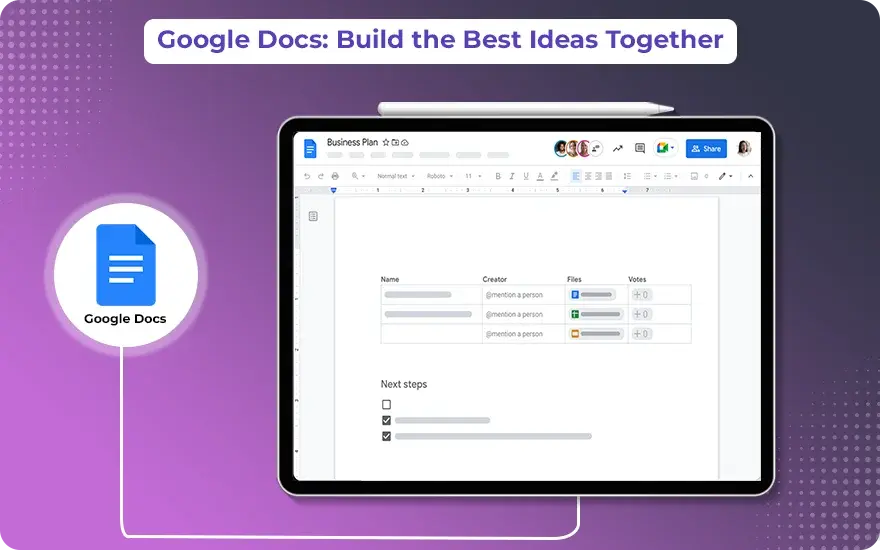Collapse the toolbar with the up chevron
Screen dimensions: 880x550
750,176
